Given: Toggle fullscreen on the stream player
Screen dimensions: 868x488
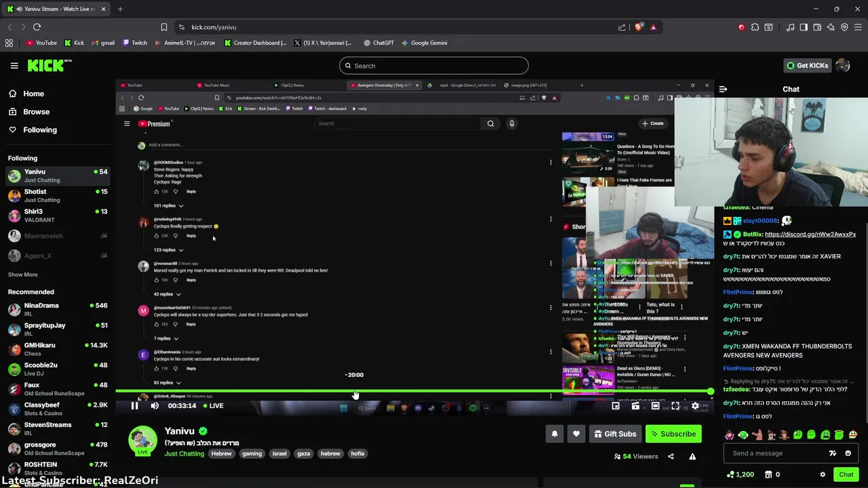Looking at the screenshot, I should [675, 406].
